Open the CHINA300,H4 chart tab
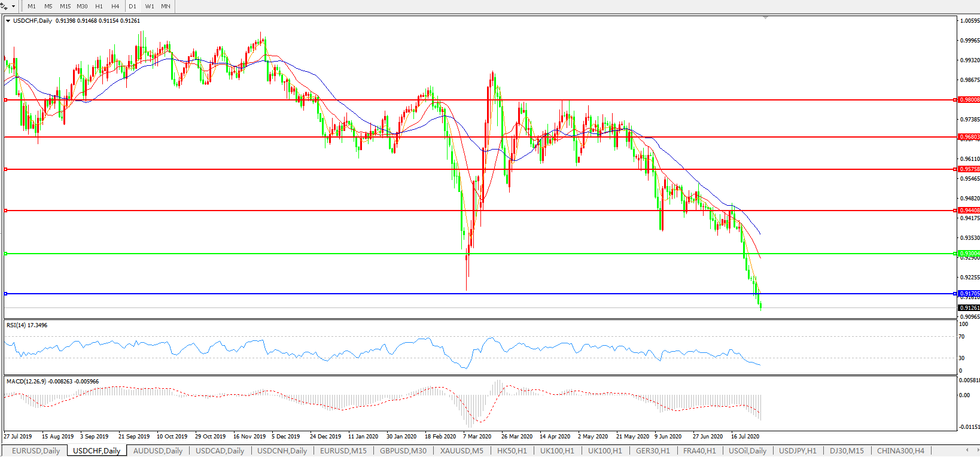 pos(900,451)
